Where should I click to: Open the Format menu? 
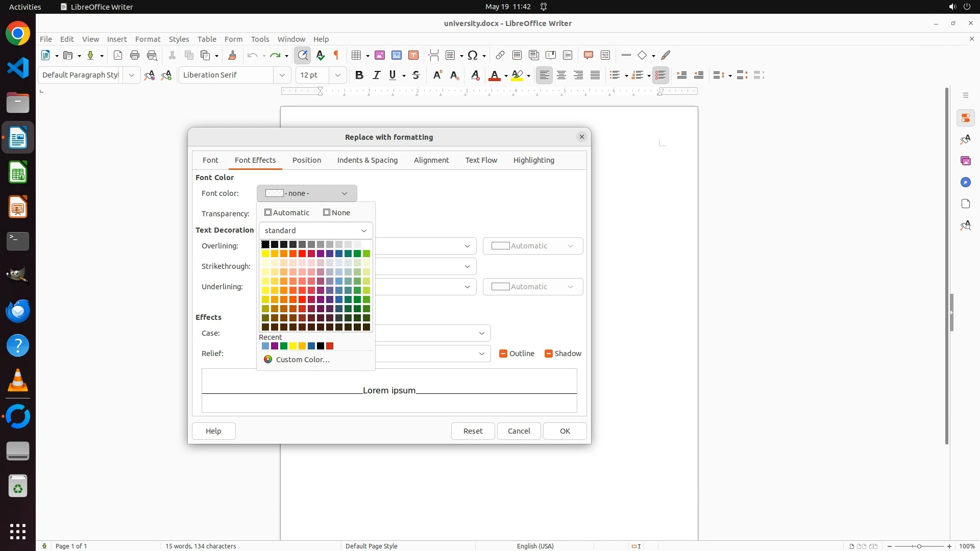coord(148,39)
